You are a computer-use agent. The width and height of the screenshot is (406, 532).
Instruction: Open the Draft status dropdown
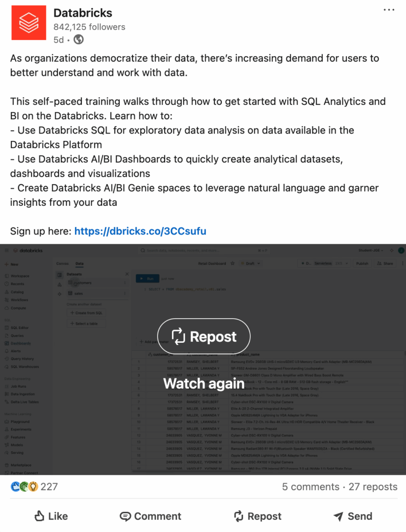[251, 263]
